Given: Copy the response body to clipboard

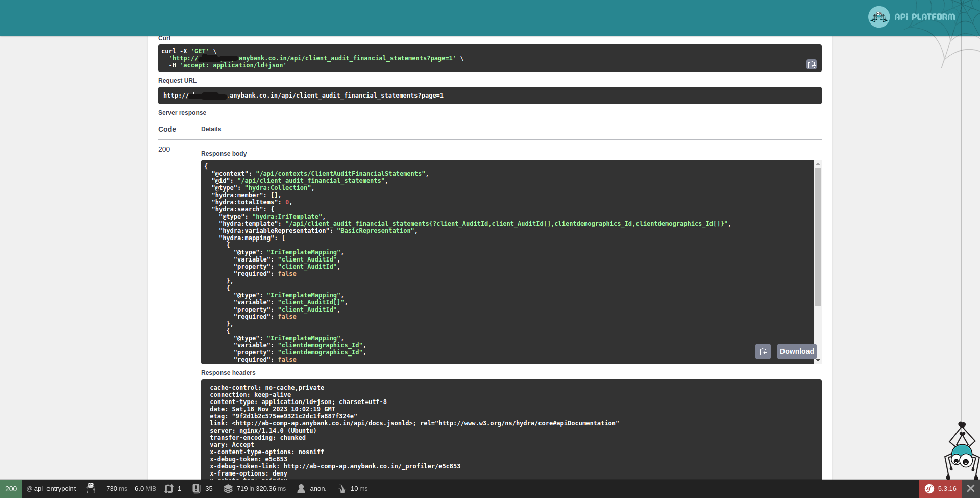Looking at the screenshot, I should click(763, 351).
